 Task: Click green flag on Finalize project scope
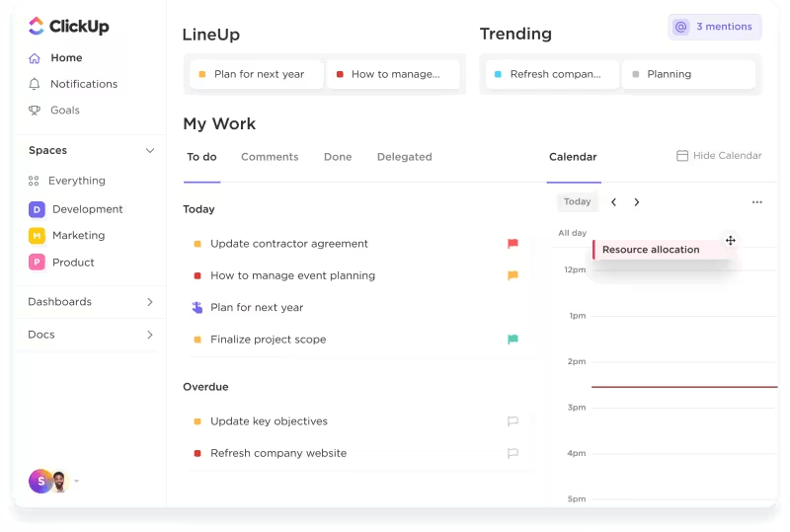513,340
